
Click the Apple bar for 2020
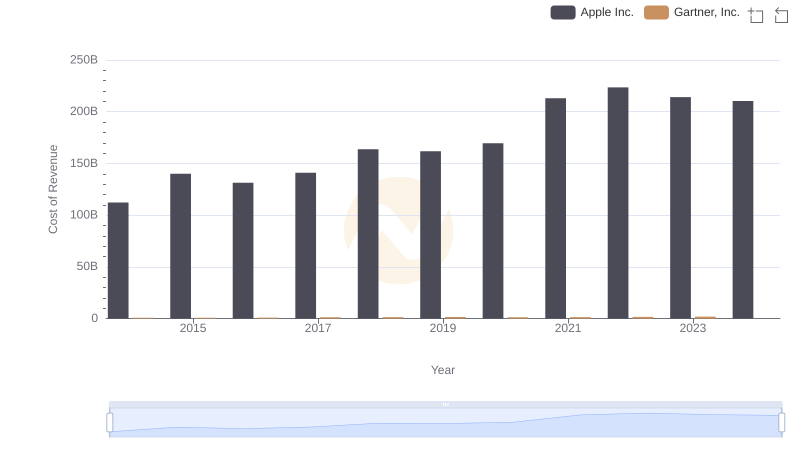pos(493,231)
